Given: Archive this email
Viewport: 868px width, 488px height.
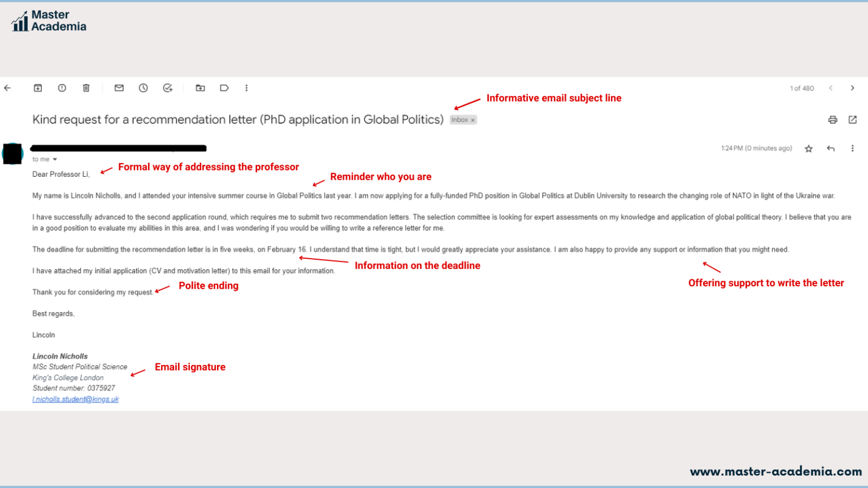Looking at the screenshot, I should pos(37,88).
